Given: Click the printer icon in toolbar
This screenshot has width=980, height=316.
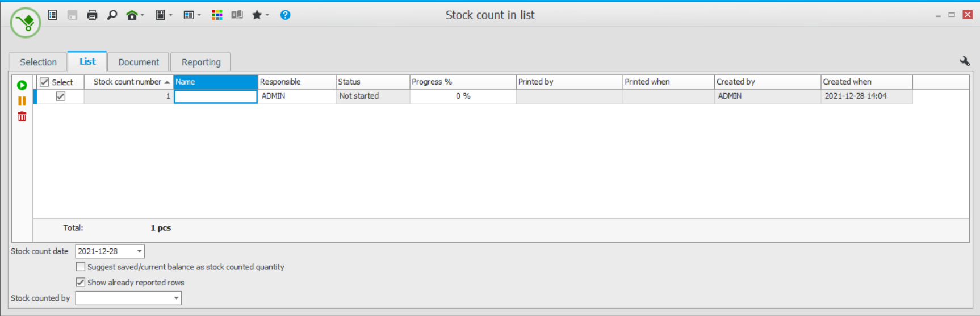Looking at the screenshot, I should coord(92,15).
